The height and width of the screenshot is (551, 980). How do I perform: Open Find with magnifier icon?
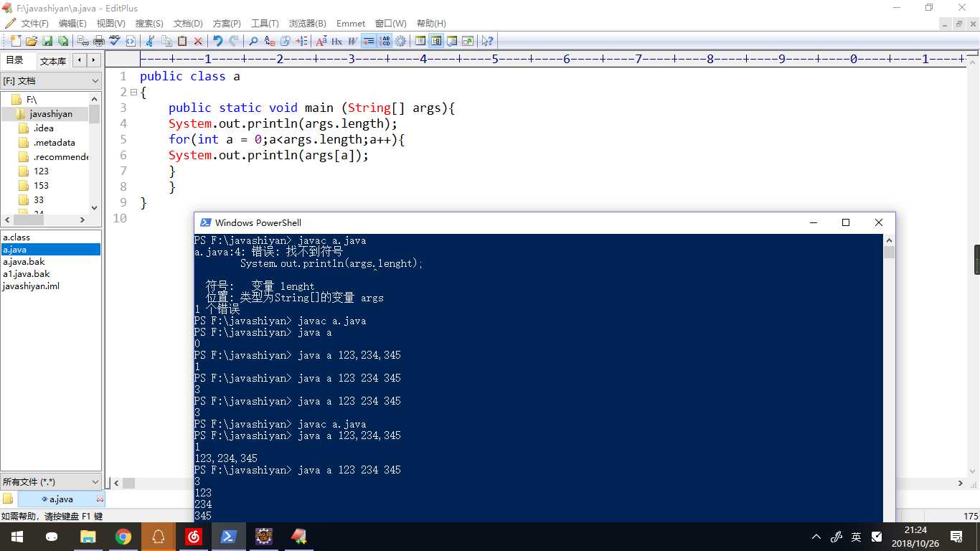pos(253,41)
